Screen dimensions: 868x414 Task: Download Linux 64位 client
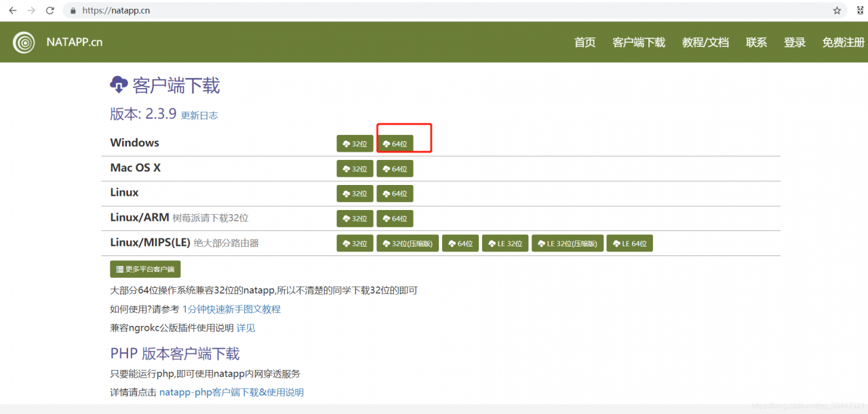pyautogui.click(x=395, y=194)
